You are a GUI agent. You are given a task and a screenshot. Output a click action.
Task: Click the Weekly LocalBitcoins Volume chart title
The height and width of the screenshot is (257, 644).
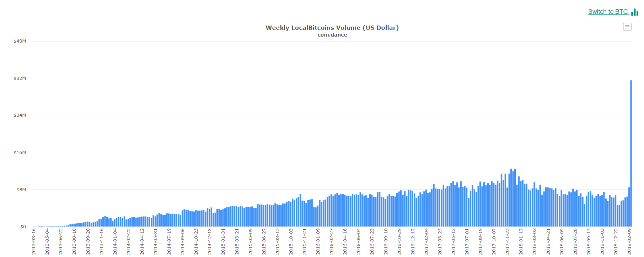[332, 28]
